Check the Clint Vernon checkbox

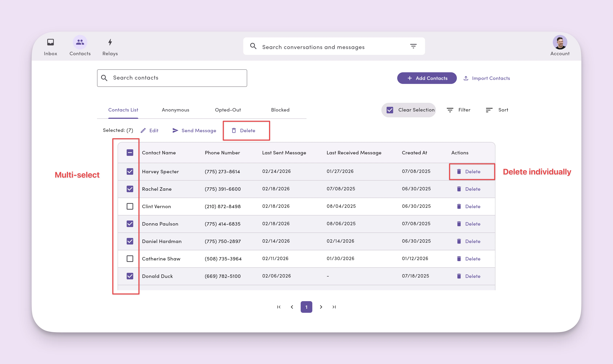[x=130, y=206]
